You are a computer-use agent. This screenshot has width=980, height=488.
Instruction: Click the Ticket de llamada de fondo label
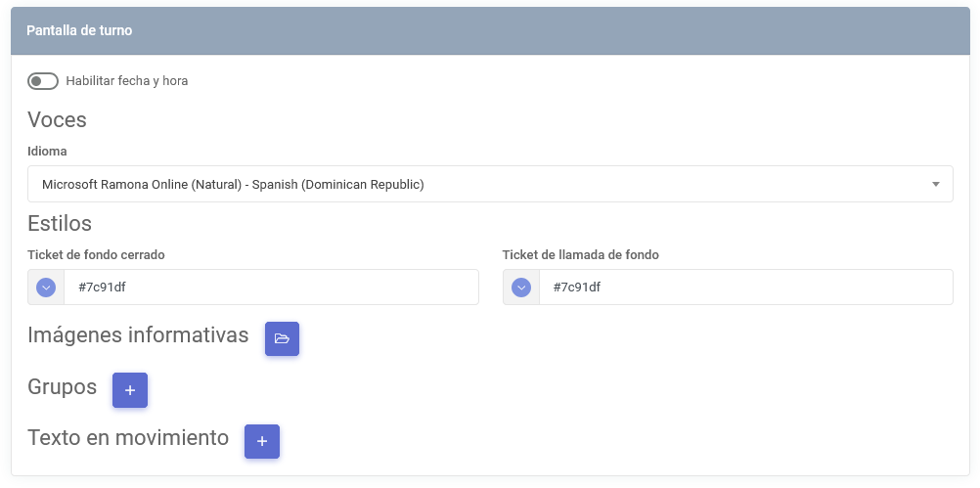pos(581,255)
